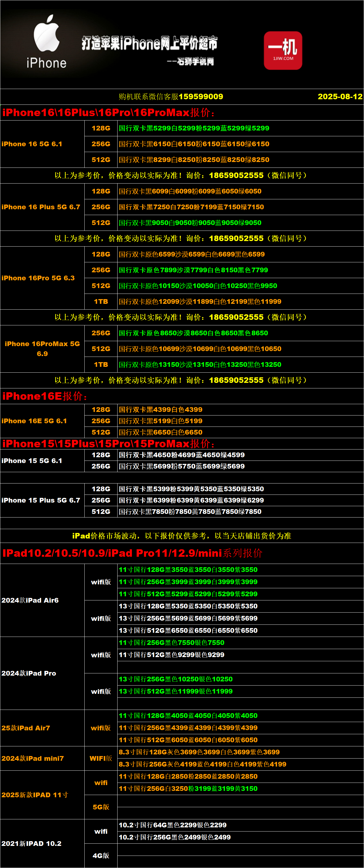Click the 2024款iPad Pro cell
Screen dimensions: 364x868
[42, 673]
